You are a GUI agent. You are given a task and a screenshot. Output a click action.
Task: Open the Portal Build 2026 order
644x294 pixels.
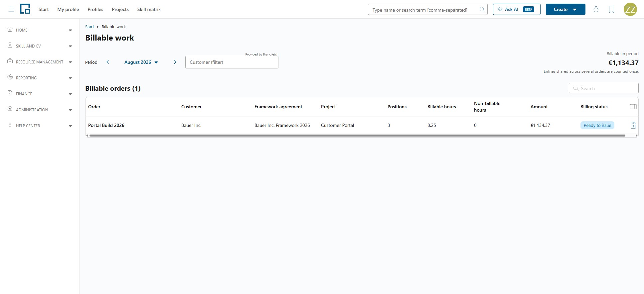tap(106, 125)
